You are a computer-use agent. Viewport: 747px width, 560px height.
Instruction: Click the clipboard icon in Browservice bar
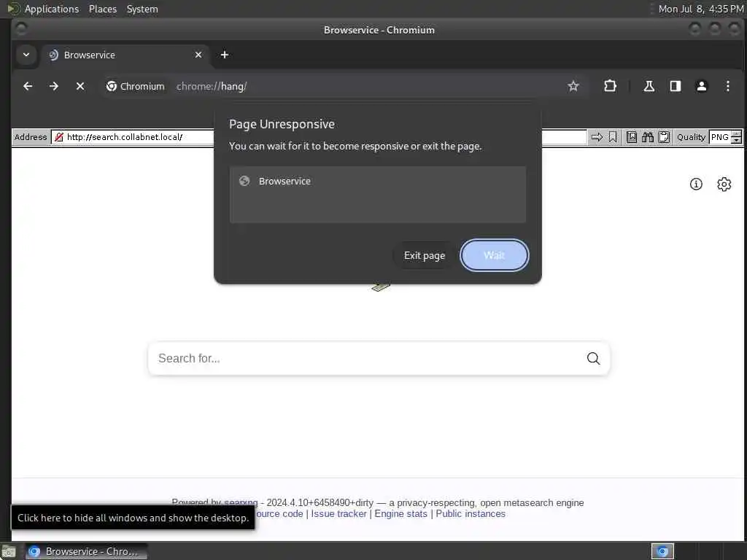664,137
